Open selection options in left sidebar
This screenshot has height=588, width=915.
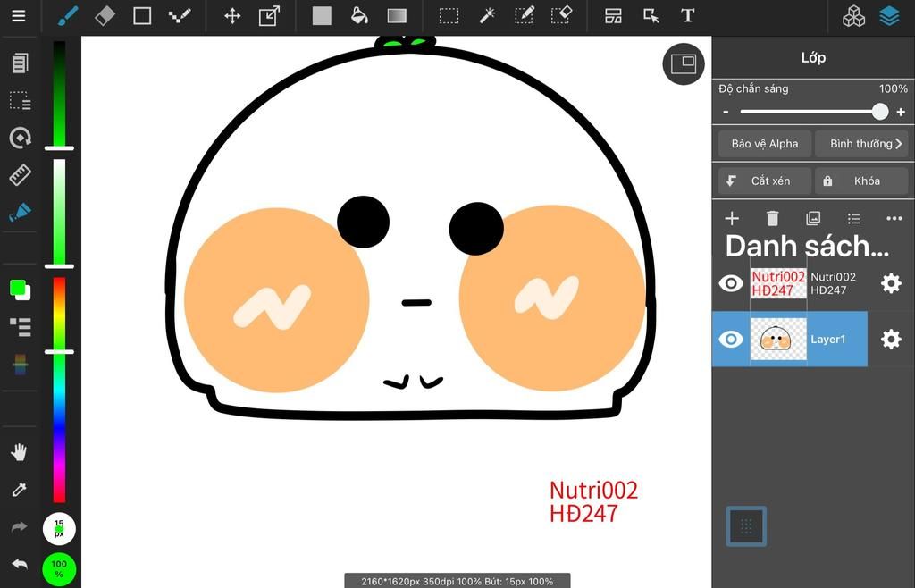click(20, 100)
